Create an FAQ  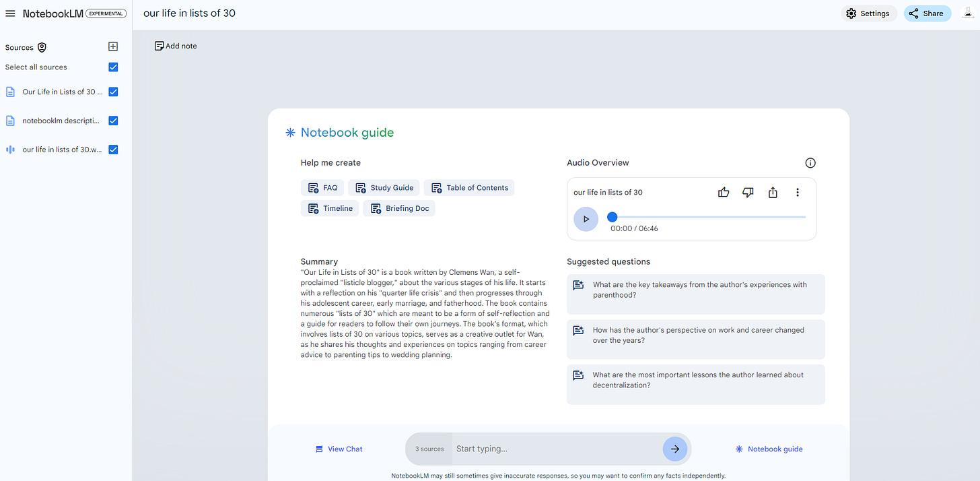(322, 188)
